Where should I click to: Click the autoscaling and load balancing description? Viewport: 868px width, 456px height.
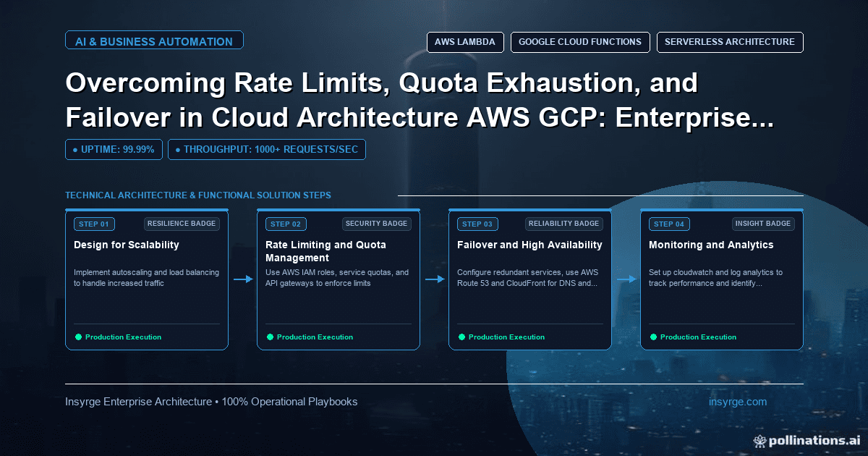[x=146, y=278]
